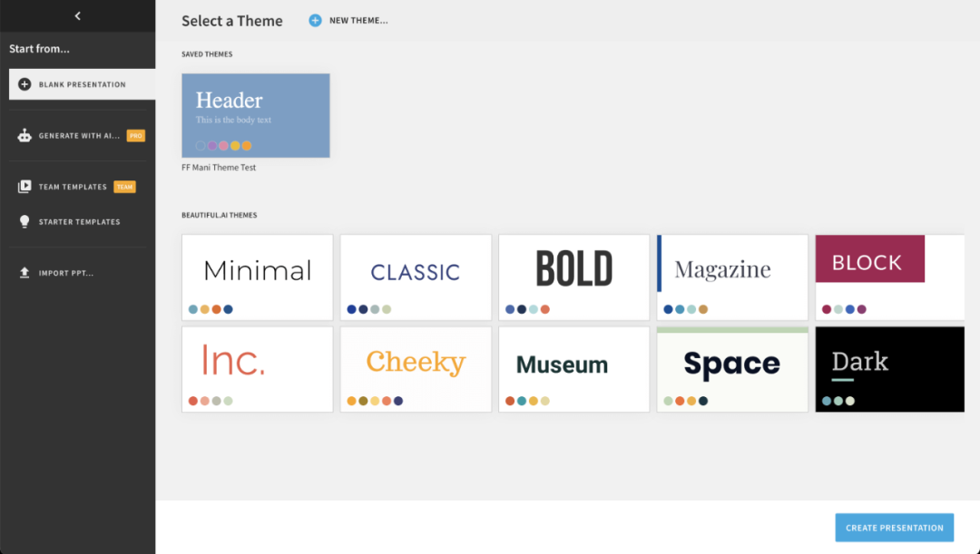
Task: Choose the Minimal theme card
Action: (258, 277)
